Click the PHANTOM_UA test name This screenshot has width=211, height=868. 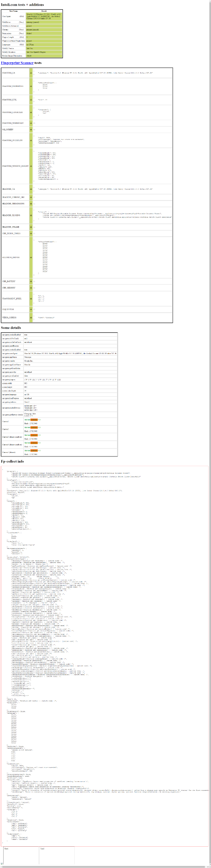click(x=9, y=73)
